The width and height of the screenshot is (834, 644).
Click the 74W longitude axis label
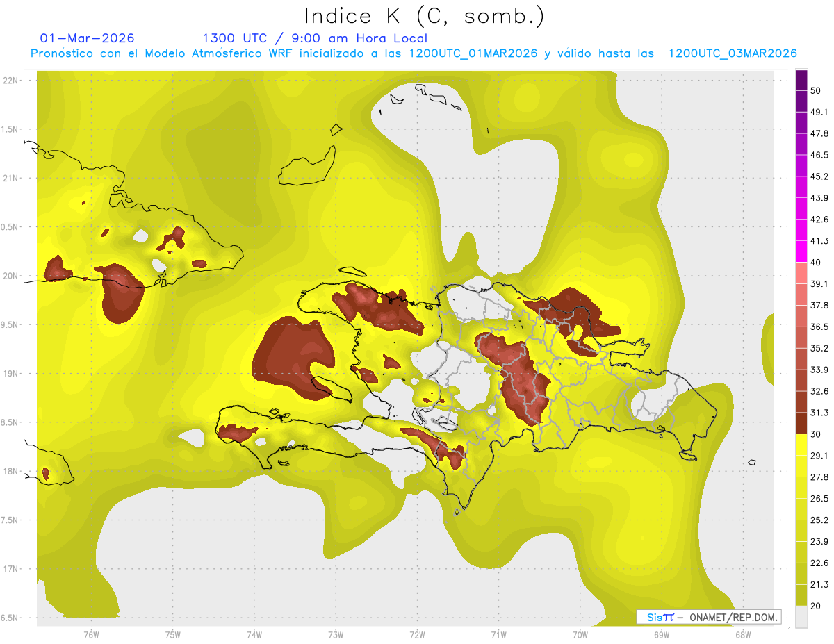pos(254,634)
